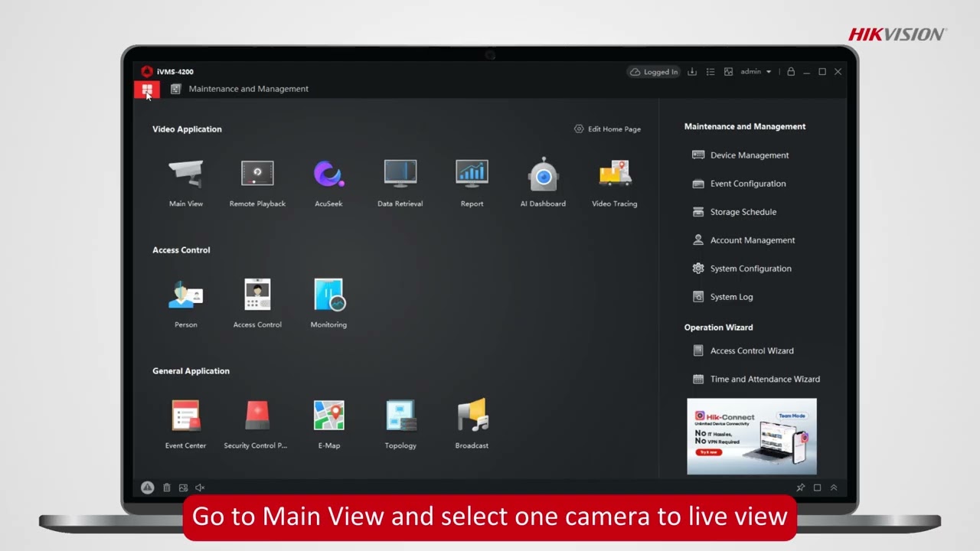The image size is (980, 551).
Task: Click Edit Home Page
Action: [608, 129]
